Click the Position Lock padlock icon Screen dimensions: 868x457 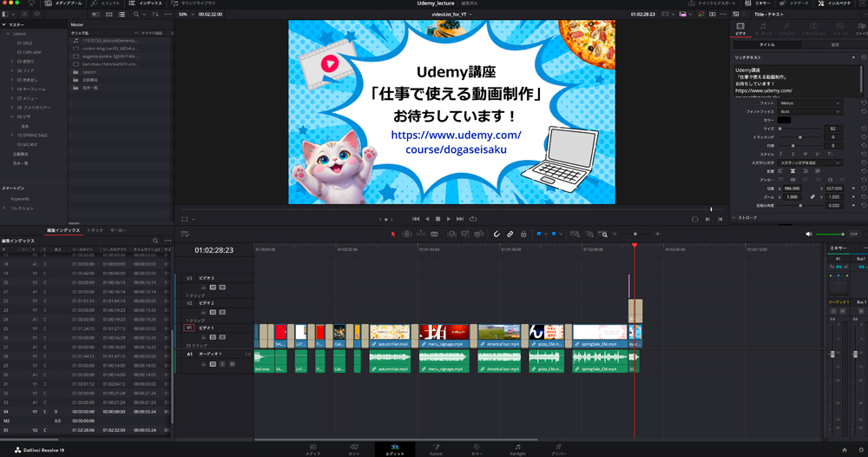tap(523, 234)
